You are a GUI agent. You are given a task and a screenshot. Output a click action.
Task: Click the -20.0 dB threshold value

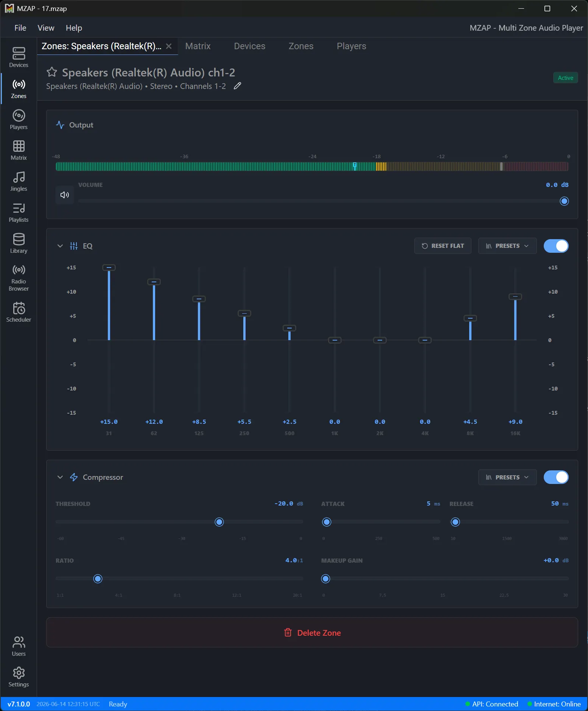tap(289, 504)
